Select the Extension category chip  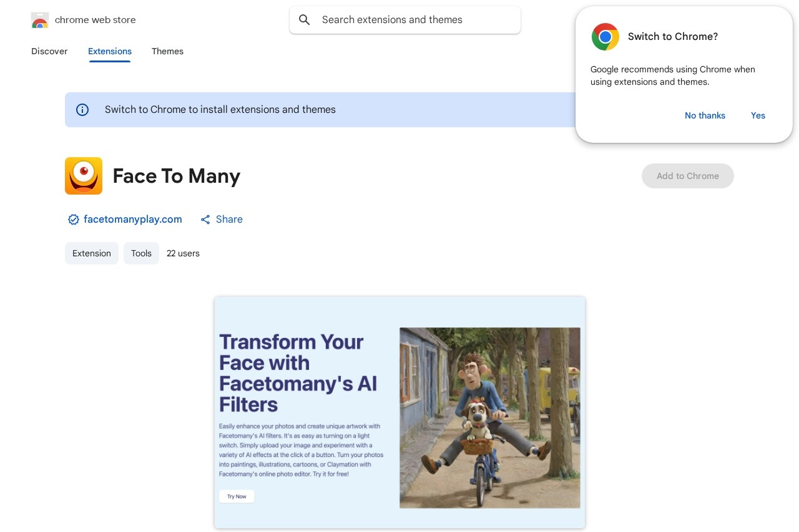(x=92, y=253)
